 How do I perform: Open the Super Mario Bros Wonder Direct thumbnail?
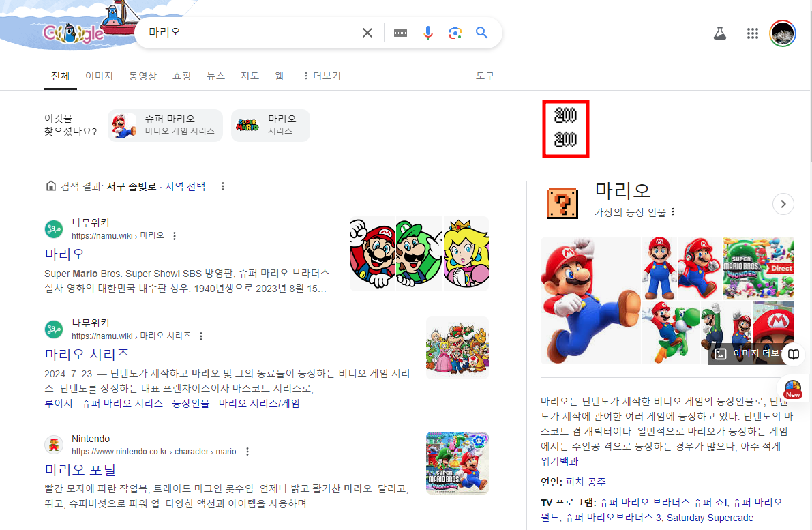pos(759,268)
